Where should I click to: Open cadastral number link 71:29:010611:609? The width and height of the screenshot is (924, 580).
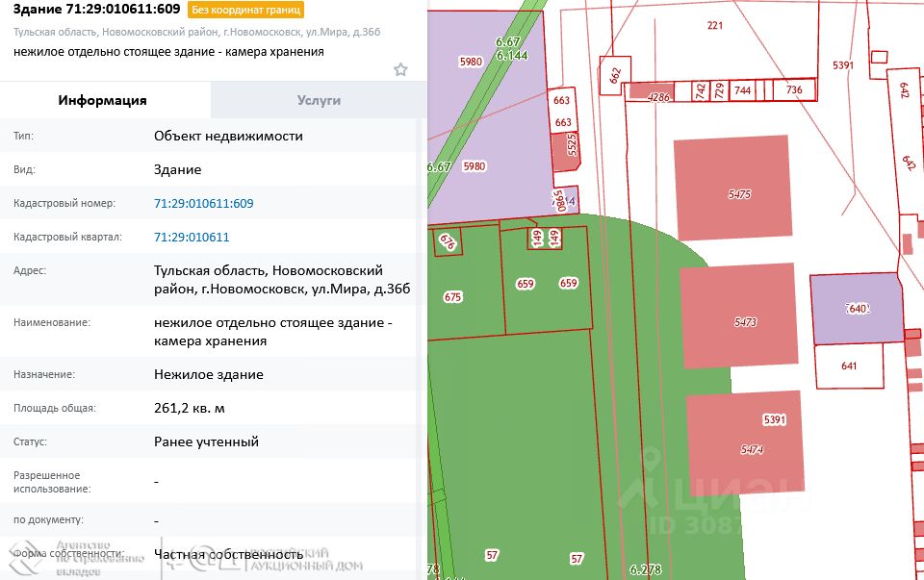point(203,203)
